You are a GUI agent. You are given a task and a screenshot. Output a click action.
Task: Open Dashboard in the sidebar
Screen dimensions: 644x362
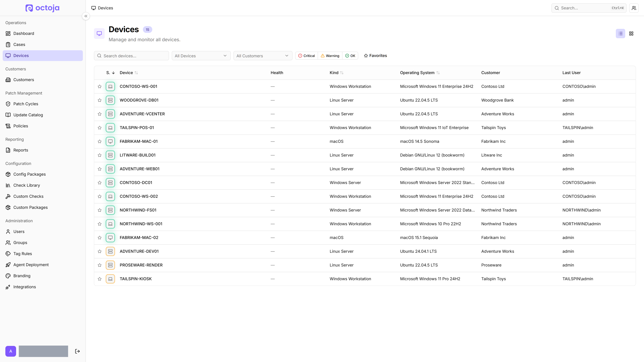43,34
